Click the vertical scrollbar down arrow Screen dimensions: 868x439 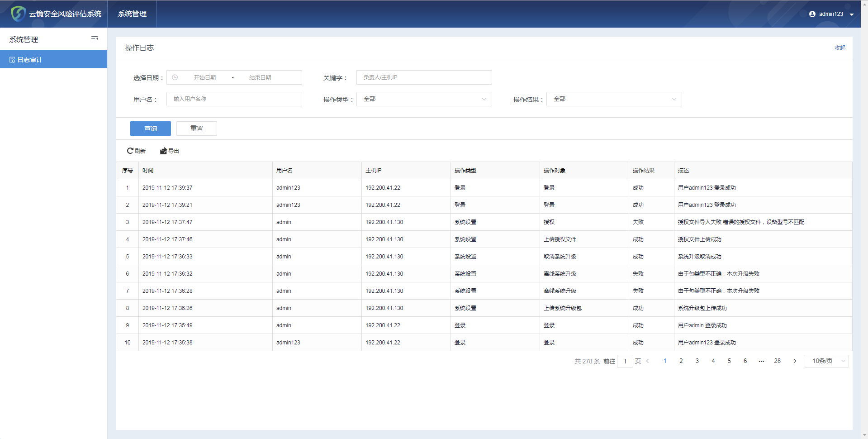pyautogui.click(x=864, y=435)
